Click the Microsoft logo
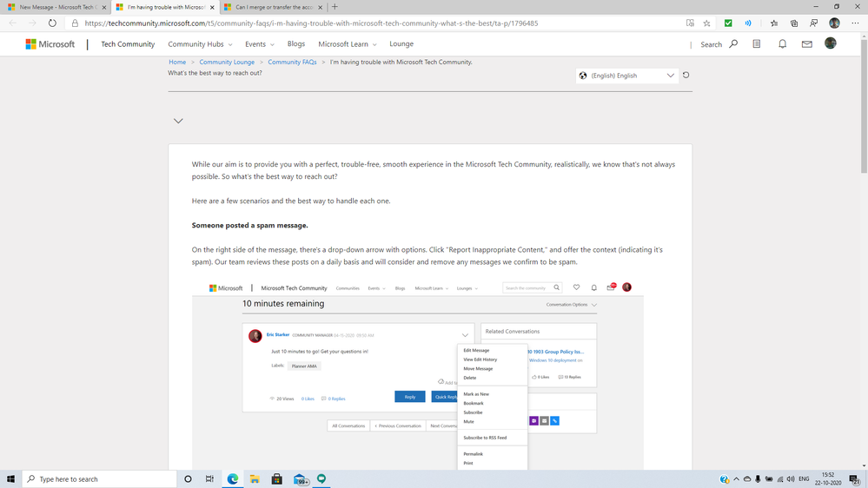The width and height of the screenshot is (868, 488). click(x=50, y=43)
